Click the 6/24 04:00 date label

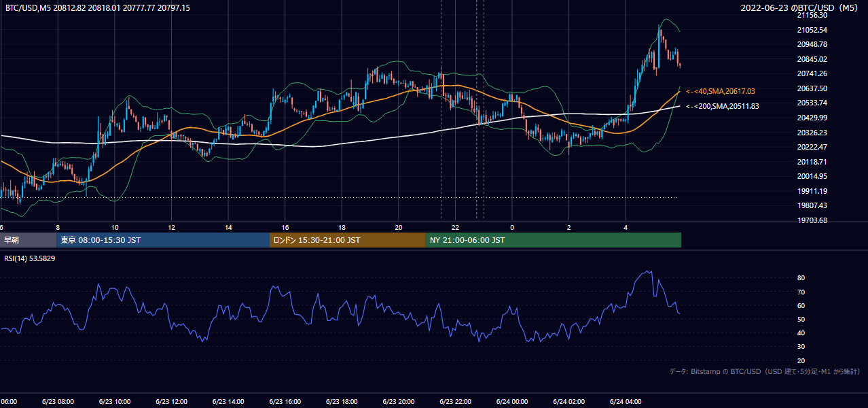(x=626, y=402)
